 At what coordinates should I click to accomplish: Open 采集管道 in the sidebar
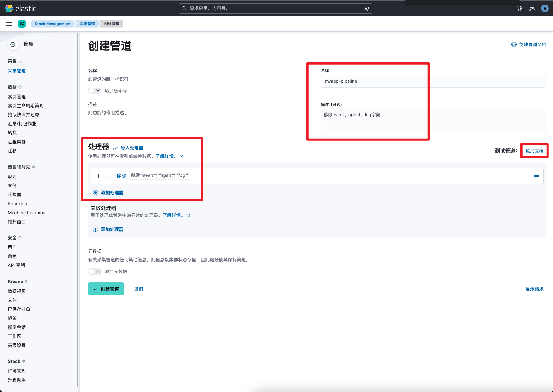[17, 71]
